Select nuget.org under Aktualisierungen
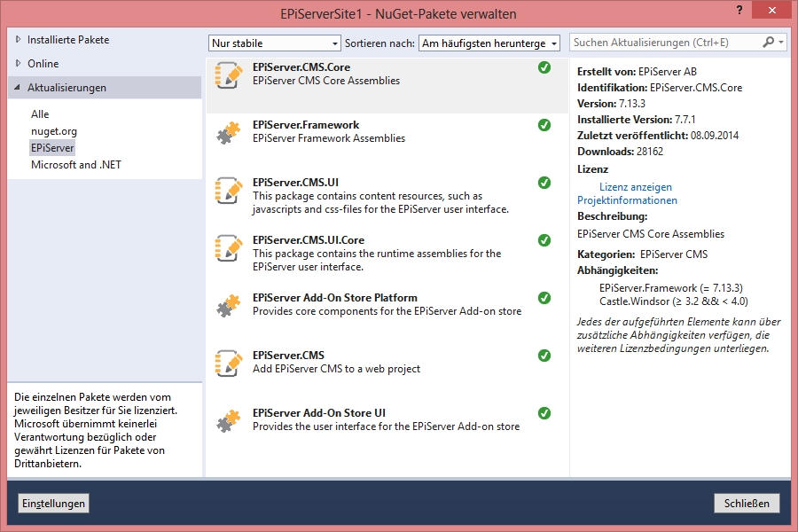This screenshot has width=798, height=532. tap(54, 131)
